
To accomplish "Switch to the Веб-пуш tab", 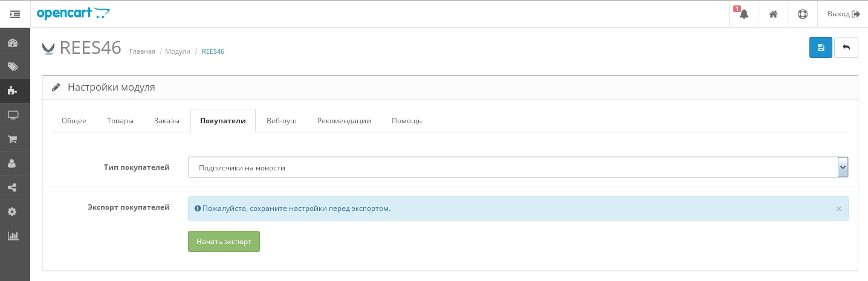I will pyautogui.click(x=282, y=121).
